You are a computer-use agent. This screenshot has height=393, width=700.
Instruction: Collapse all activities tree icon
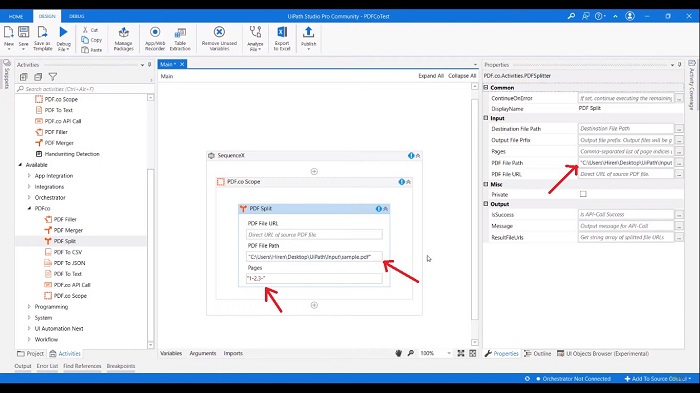38,77
